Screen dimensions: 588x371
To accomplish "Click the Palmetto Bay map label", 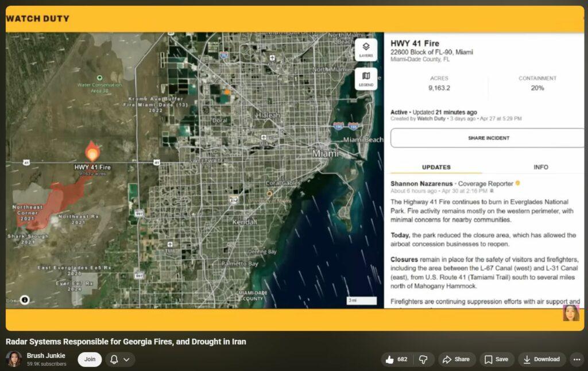I will tap(239, 264).
